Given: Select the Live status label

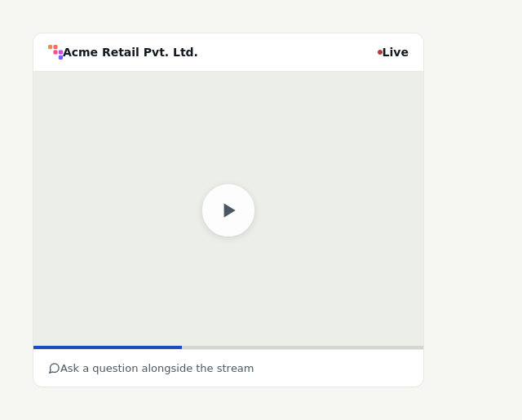Looking at the screenshot, I should tap(395, 52).
